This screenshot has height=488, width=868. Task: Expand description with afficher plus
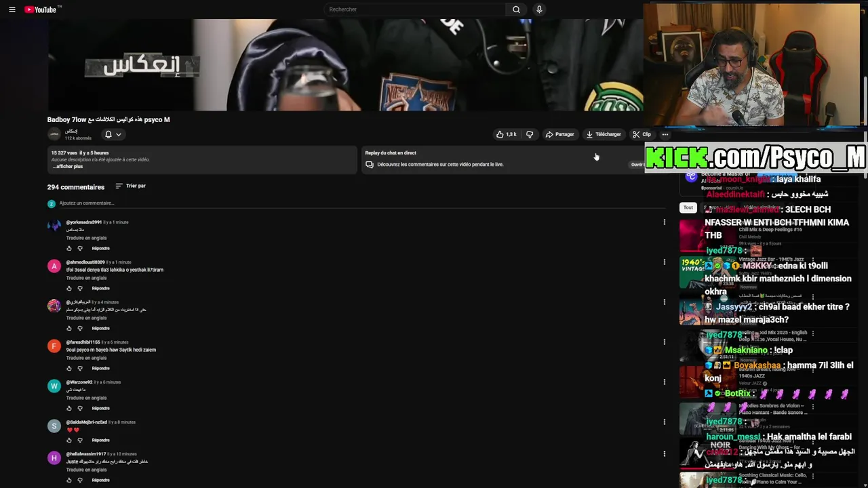click(68, 167)
